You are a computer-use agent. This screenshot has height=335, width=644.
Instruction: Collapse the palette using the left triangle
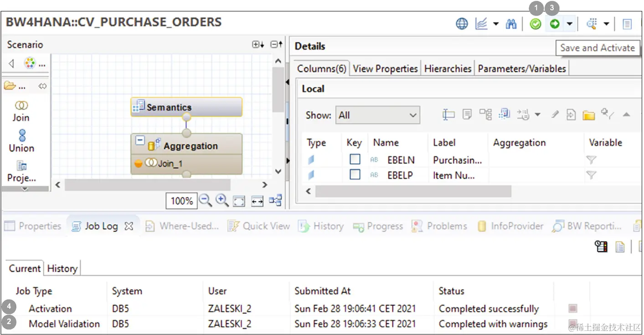coord(11,63)
